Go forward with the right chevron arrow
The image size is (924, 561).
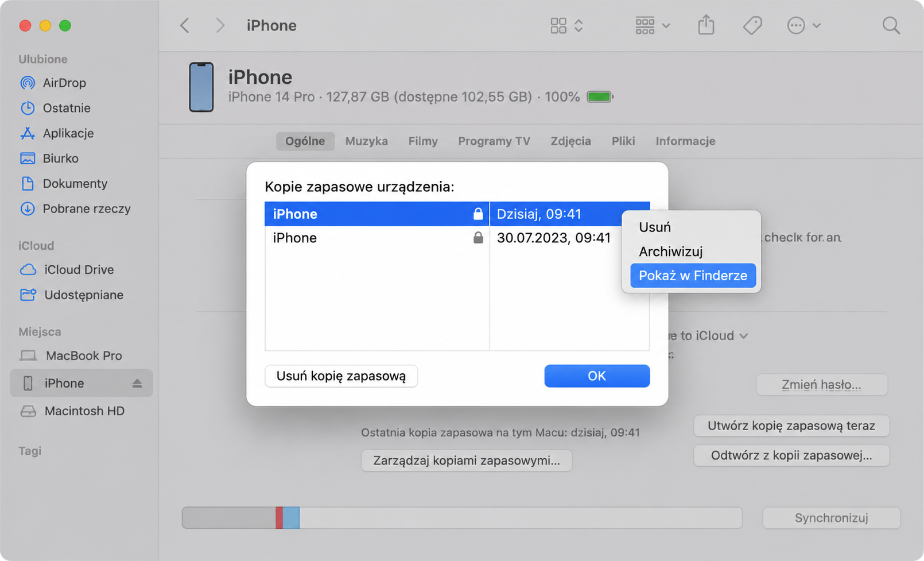(220, 25)
